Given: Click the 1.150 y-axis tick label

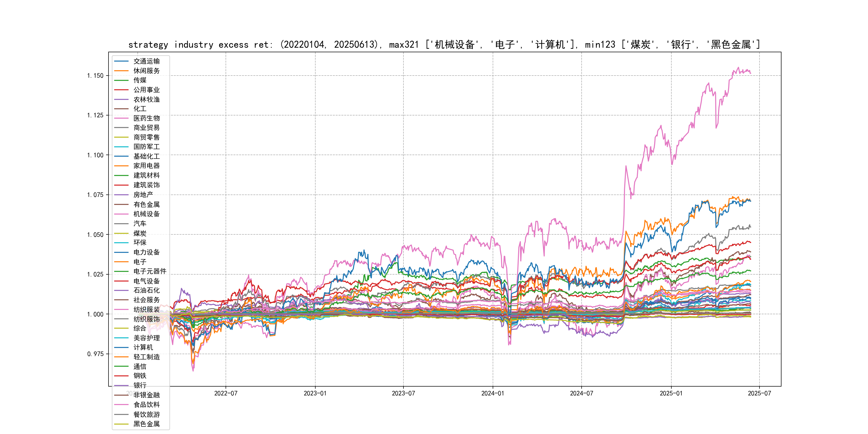Looking at the screenshot, I should pos(95,76).
